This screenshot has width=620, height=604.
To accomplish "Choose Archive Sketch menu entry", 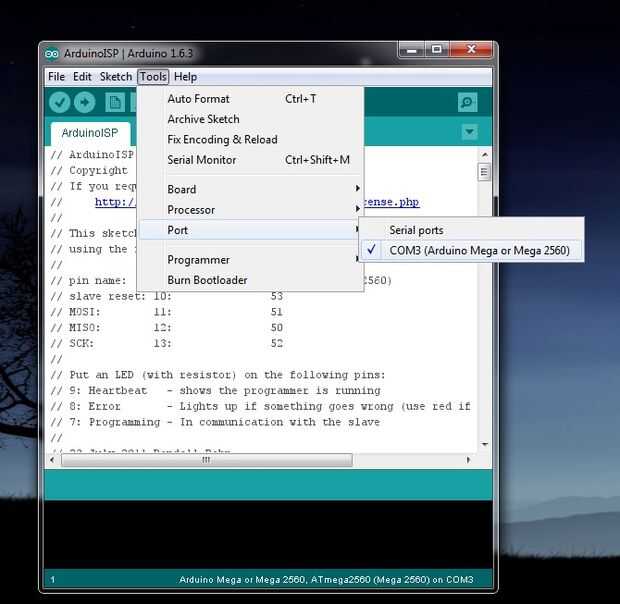I will 251,119.
